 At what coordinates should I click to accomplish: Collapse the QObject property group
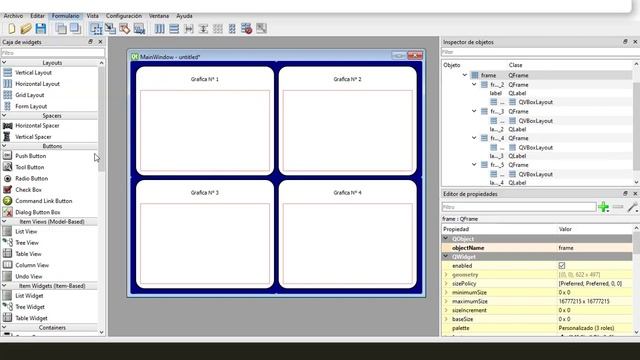[446, 239]
